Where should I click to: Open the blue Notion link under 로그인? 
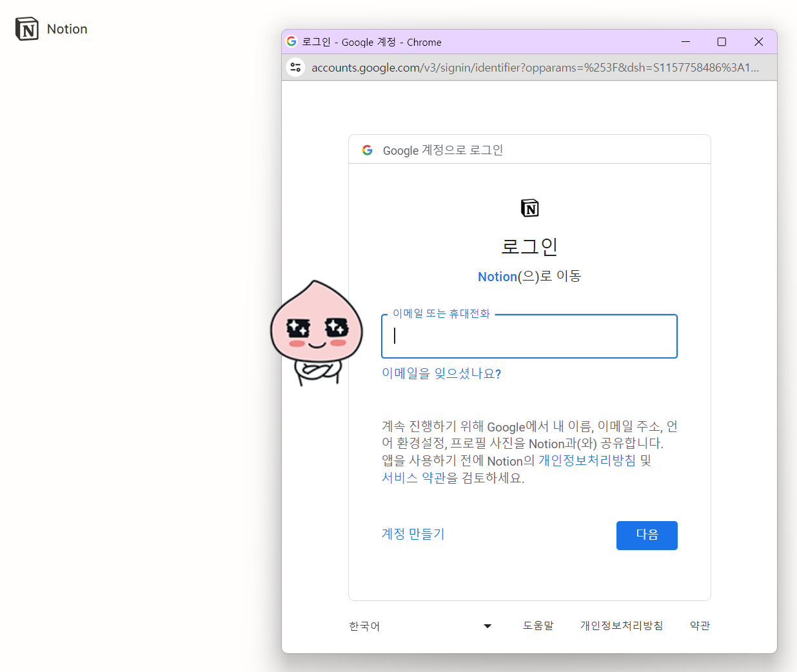(497, 277)
